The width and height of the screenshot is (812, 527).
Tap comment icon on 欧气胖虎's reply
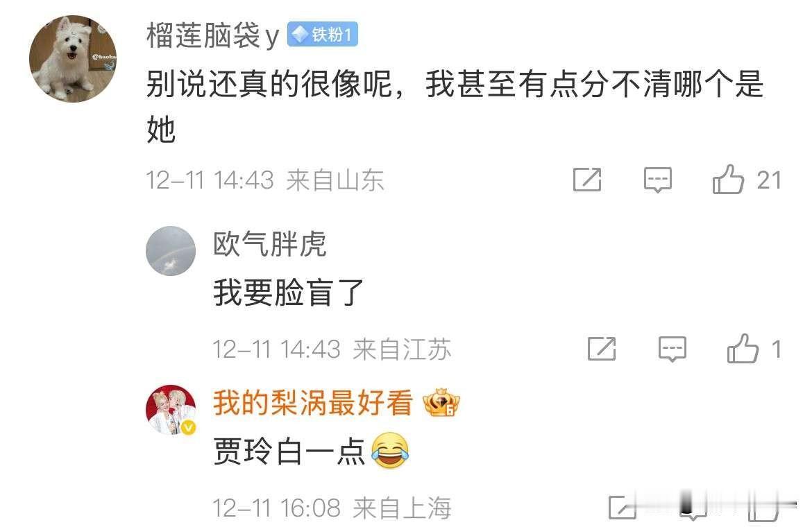point(673,349)
